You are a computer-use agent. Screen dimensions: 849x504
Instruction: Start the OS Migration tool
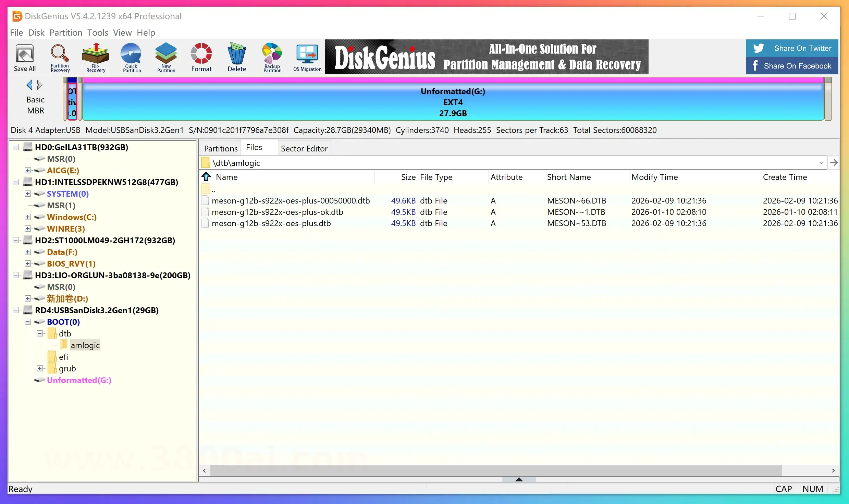point(307,58)
